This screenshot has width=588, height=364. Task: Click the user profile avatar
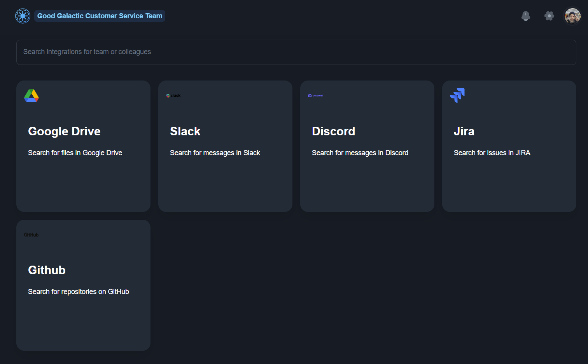tap(572, 16)
